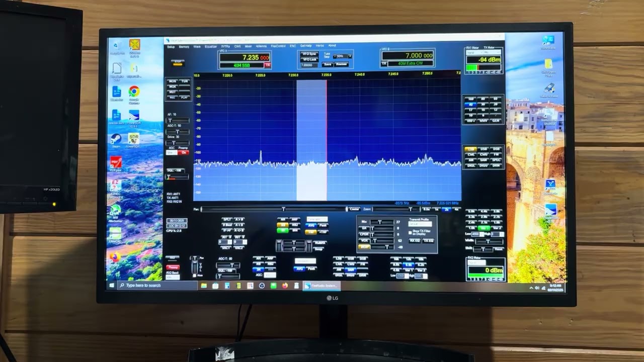Open the RX2 Band dropdown
The image size is (644, 362).
(x=173, y=277)
